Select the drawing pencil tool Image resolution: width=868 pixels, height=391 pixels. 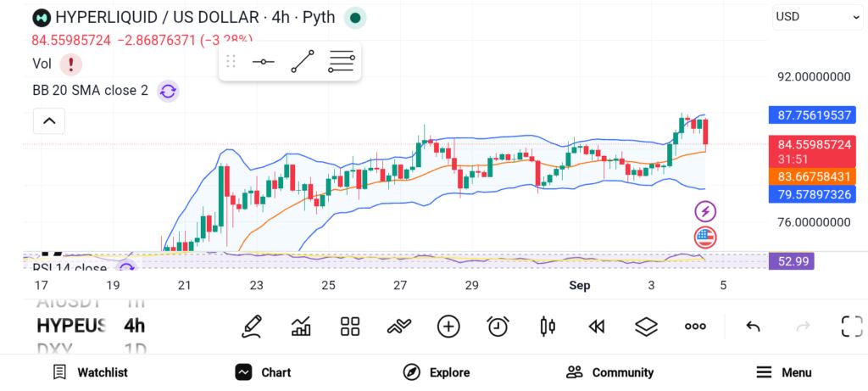251,327
